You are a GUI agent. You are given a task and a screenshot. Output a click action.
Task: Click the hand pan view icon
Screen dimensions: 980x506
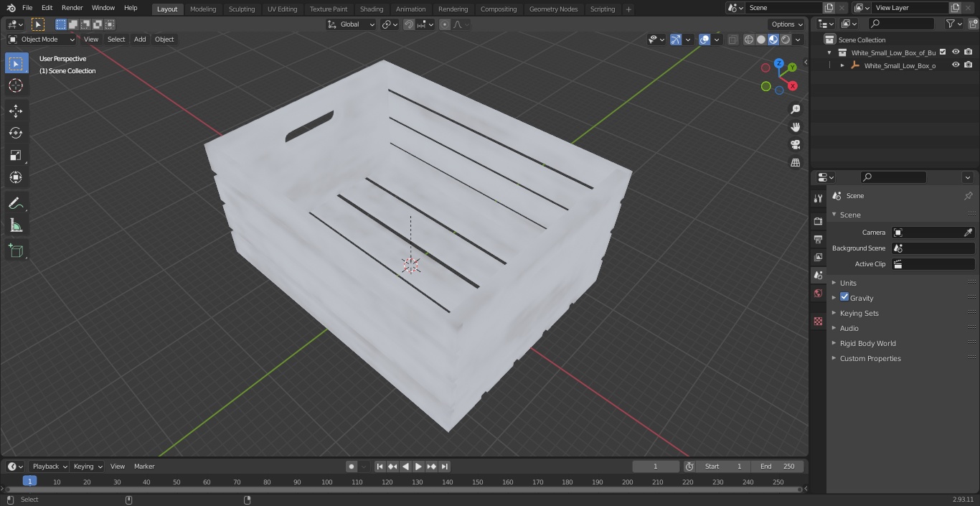click(795, 127)
